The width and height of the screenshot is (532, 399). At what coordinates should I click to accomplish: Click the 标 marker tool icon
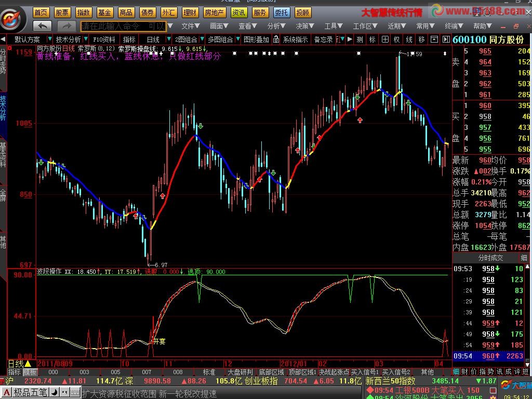point(372,39)
